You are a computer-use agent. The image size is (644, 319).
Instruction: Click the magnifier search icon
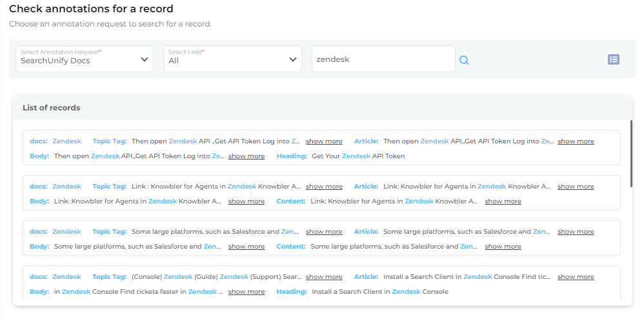tap(464, 61)
